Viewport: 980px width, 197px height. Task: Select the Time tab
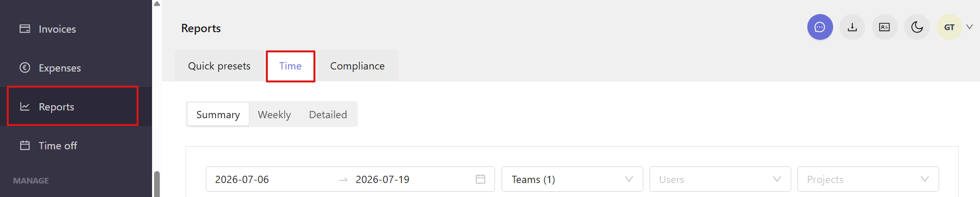290,66
